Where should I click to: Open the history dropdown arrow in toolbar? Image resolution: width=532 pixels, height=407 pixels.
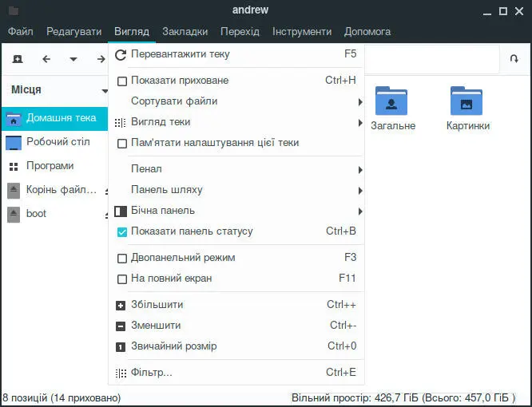[73, 59]
